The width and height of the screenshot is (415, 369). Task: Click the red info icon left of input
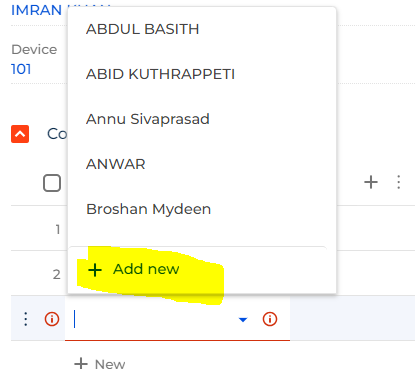coord(52,319)
